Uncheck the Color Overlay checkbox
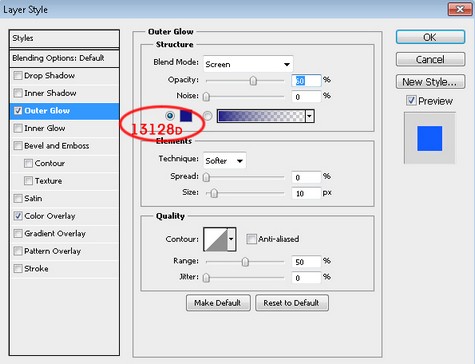This screenshot has width=475, height=364. pyautogui.click(x=18, y=216)
